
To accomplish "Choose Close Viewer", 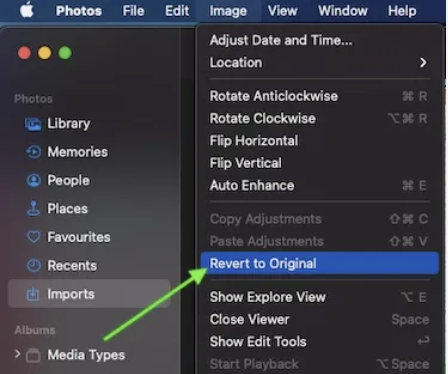I will click(319, 319).
